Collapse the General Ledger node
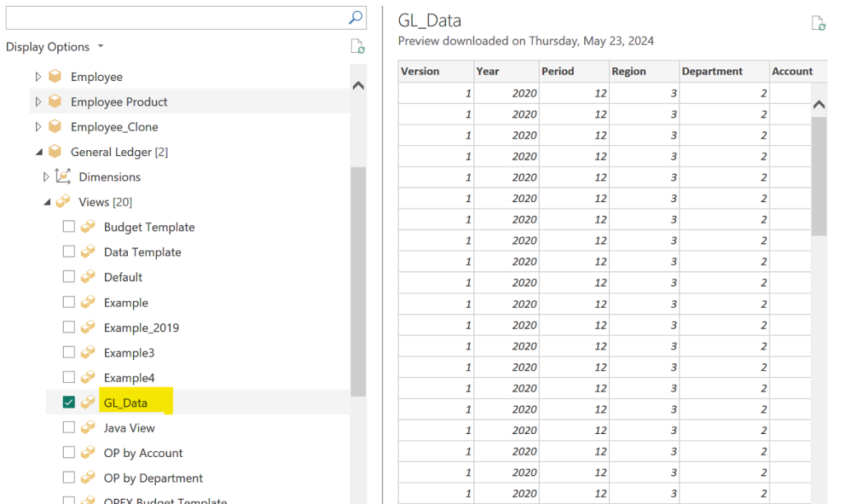The width and height of the screenshot is (851, 504). (39, 153)
